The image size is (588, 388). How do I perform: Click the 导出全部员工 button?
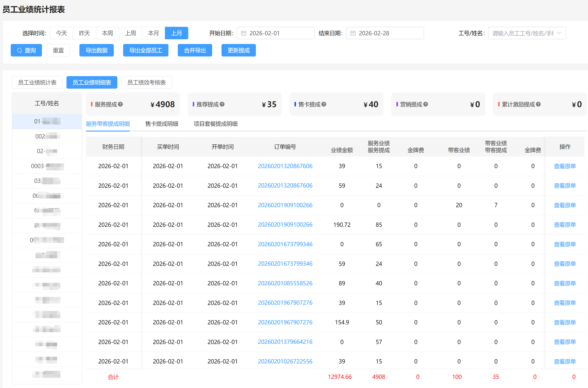pos(146,50)
